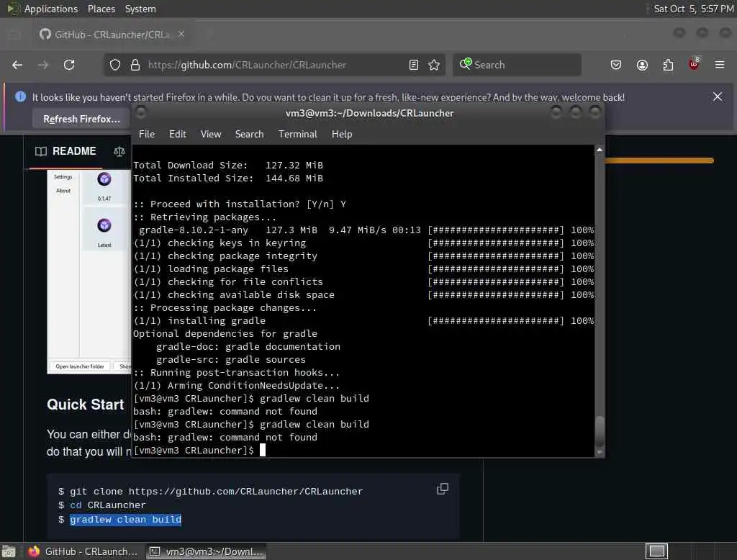Open the Places menu in the top panel
Viewport: 737px width, 560px height.
tap(101, 9)
